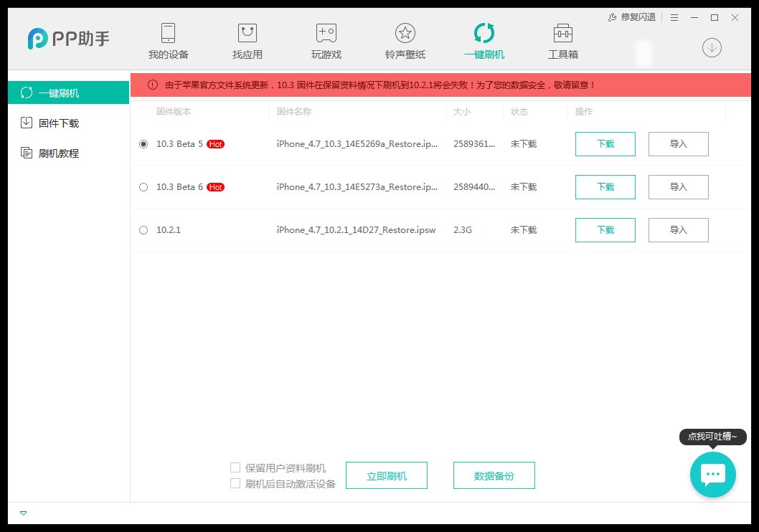Expand the bottom-left disclosure triangle
Screen dimensions: 759x532
pyautogui.click(x=23, y=513)
